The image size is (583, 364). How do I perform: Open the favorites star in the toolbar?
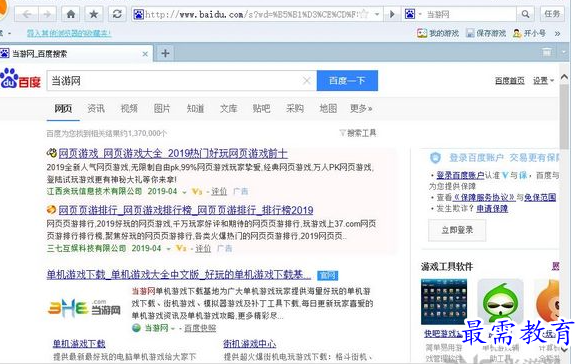94,15
